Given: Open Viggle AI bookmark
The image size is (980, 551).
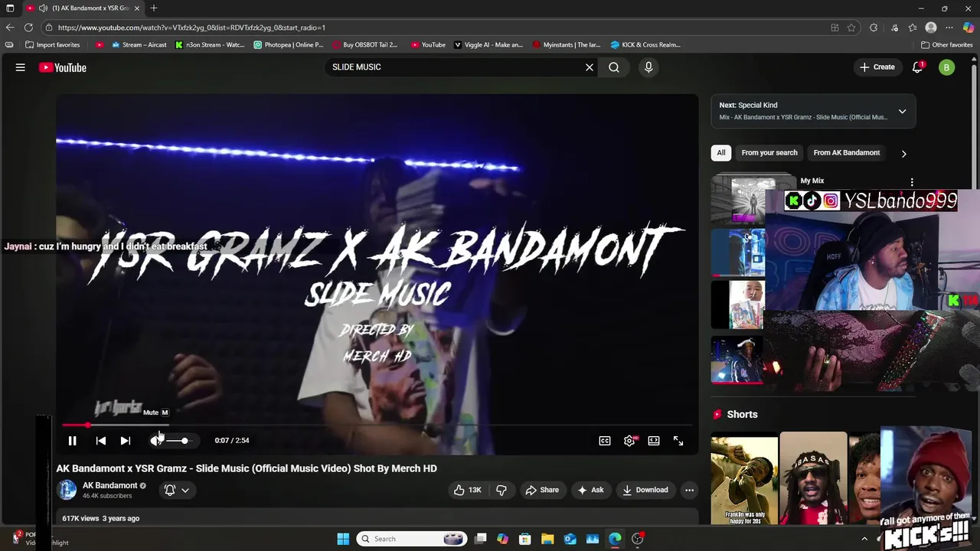Looking at the screenshot, I should (x=488, y=44).
